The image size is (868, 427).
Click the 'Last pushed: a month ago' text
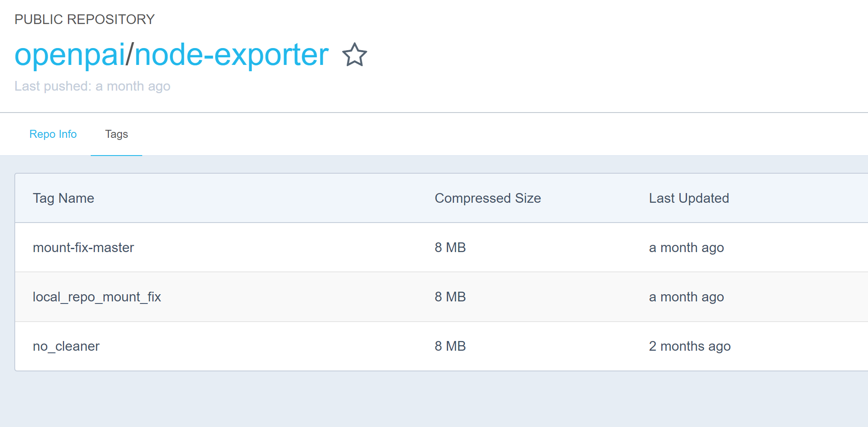92,86
